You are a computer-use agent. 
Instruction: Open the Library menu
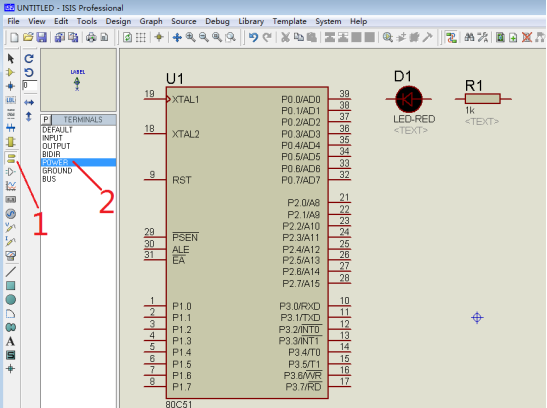251,21
